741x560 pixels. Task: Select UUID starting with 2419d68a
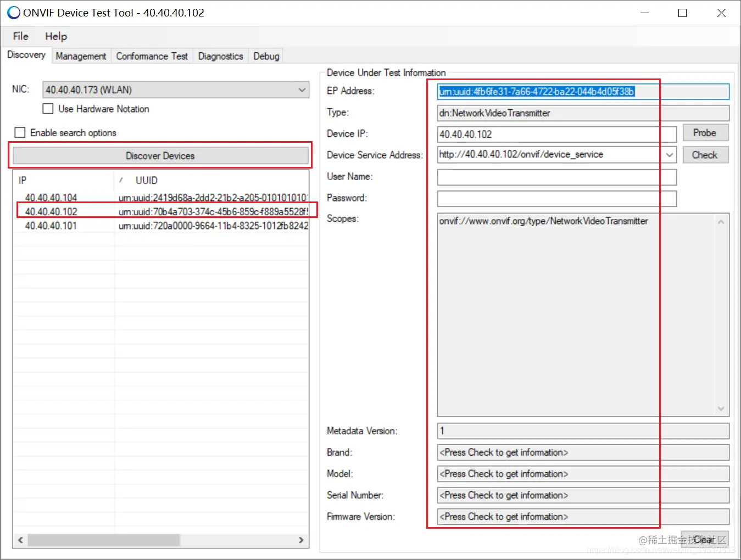click(x=213, y=198)
